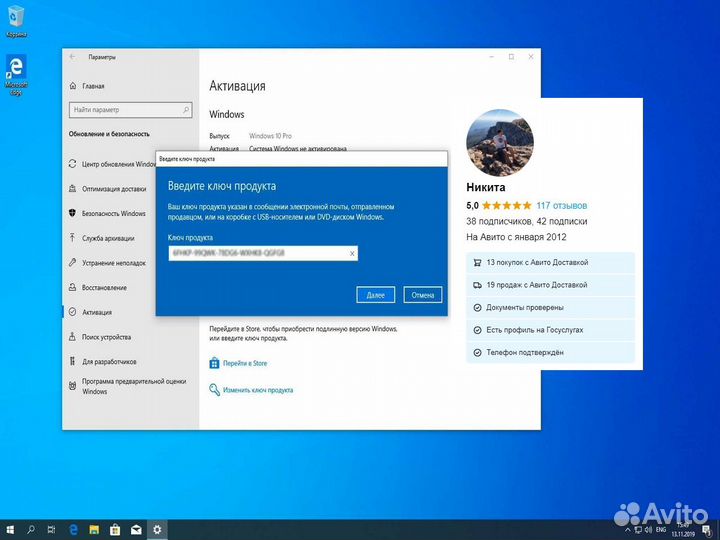Click Изменить ключ продукта link
The width and height of the screenshot is (720, 540).
(x=258, y=390)
